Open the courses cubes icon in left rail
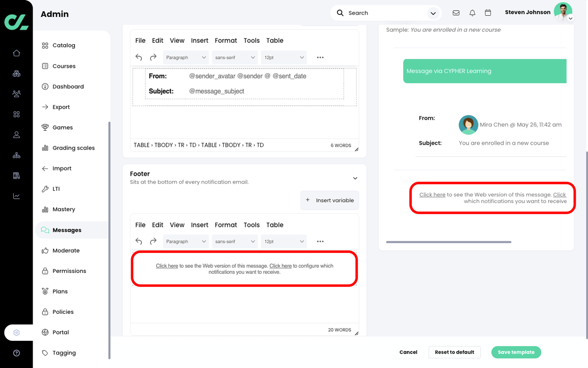Viewport: 588px width, 368px height. coord(16,74)
